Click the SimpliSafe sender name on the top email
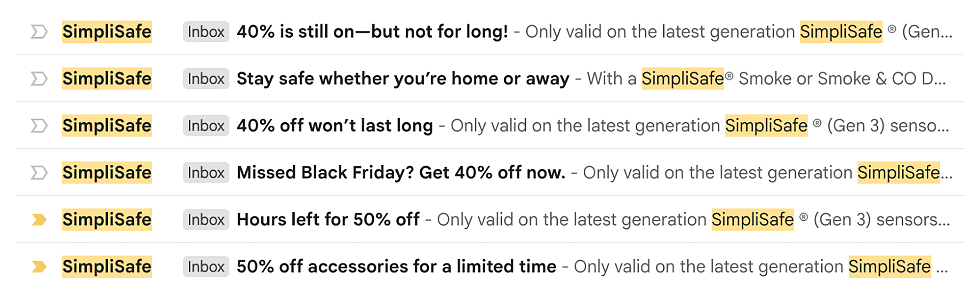 tap(107, 32)
